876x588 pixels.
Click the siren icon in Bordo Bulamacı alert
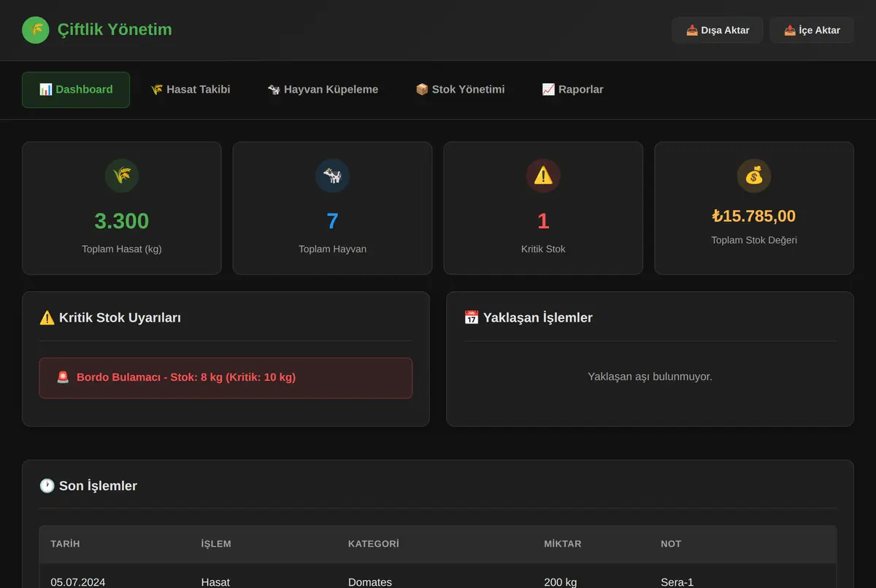pos(64,377)
